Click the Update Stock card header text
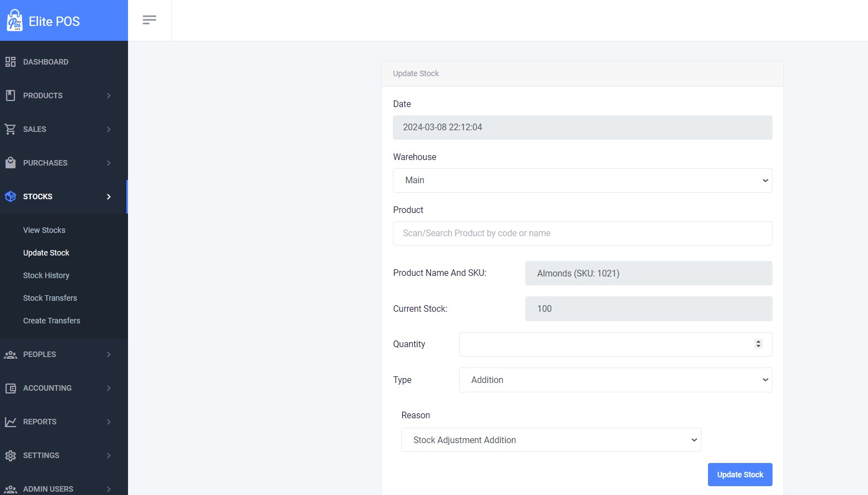 click(416, 73)
